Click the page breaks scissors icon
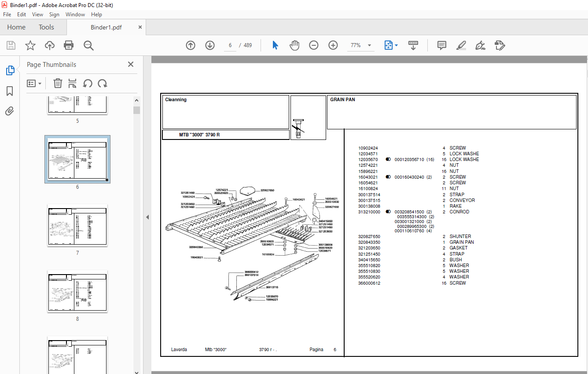Image resolution: width=588 pixels, height=374 pixels. coord(73,84)
